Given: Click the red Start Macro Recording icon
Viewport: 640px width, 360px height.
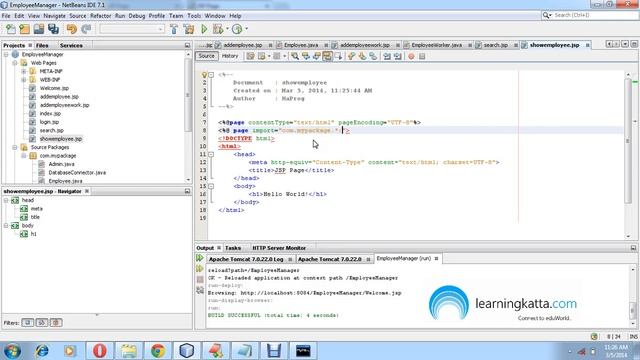Looking at the screenshot, I should (x=411, y=56).
